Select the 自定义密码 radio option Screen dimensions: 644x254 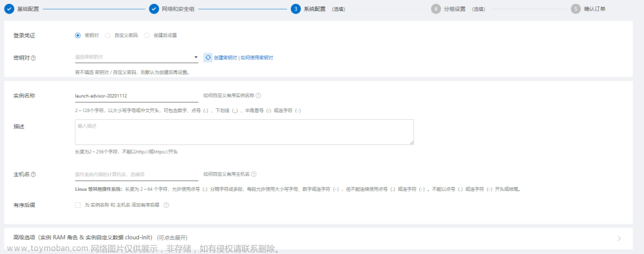click(108, 35)
